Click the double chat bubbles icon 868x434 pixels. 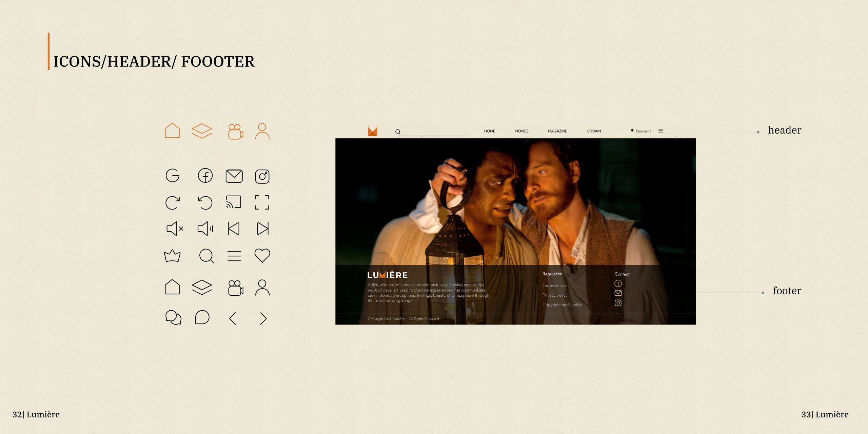pyautogui.click(x=173, y=318)
